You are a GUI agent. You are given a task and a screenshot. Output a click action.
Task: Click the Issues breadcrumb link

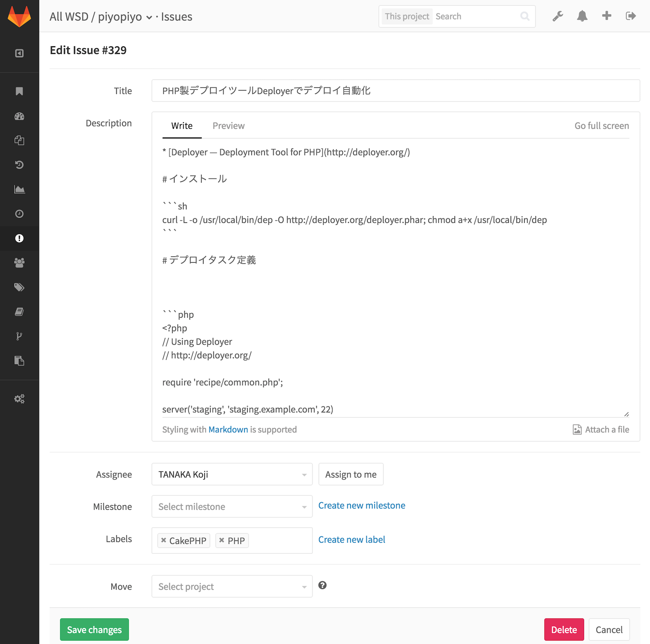click(176, 17)
